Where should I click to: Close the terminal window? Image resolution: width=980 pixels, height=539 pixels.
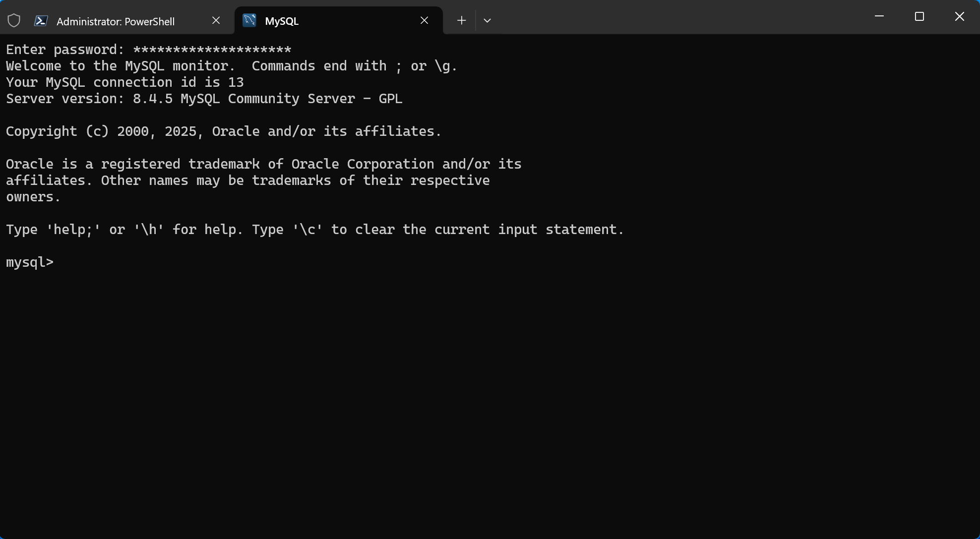tap(960, 16)
